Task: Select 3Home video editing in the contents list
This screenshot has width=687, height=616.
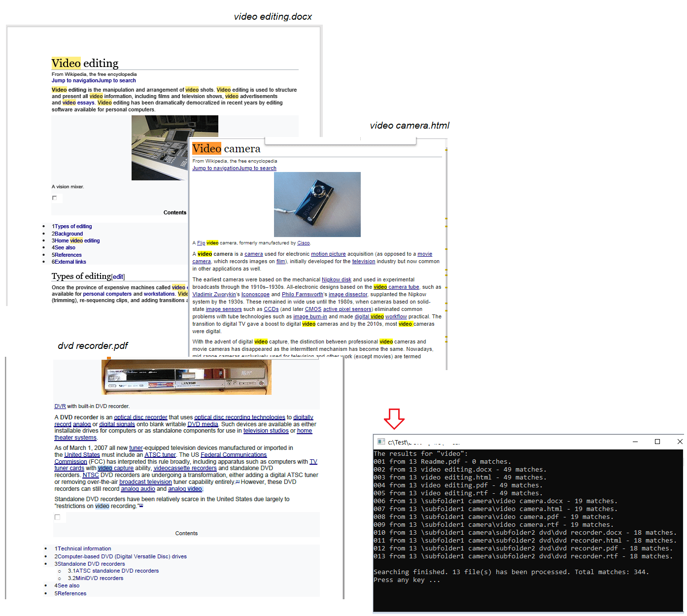Action: (x=75, y=240)
